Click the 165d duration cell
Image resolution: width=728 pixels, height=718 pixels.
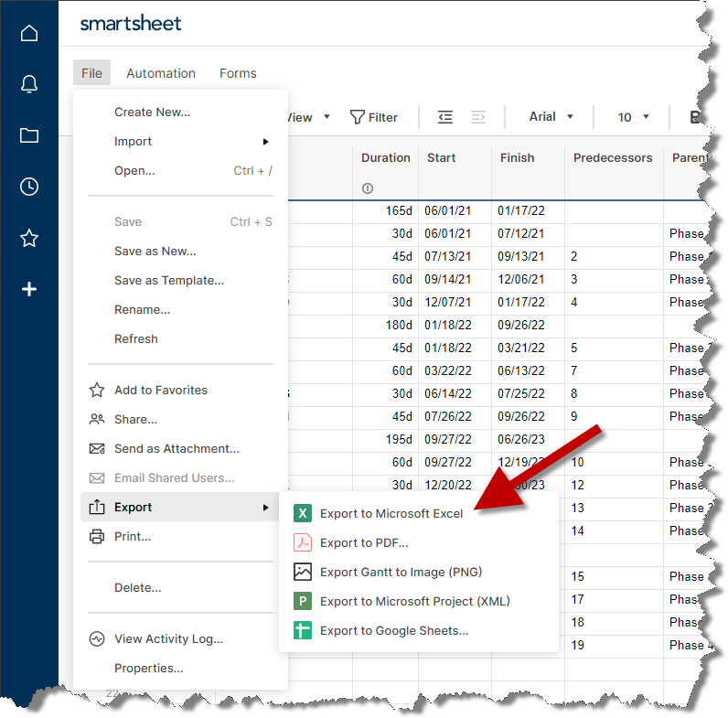385,211
